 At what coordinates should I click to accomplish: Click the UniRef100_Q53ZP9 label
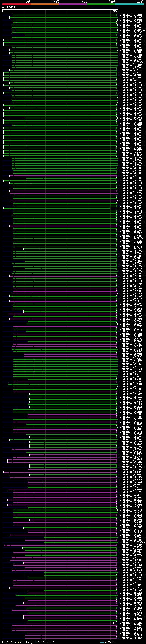(x=131, y=233)
